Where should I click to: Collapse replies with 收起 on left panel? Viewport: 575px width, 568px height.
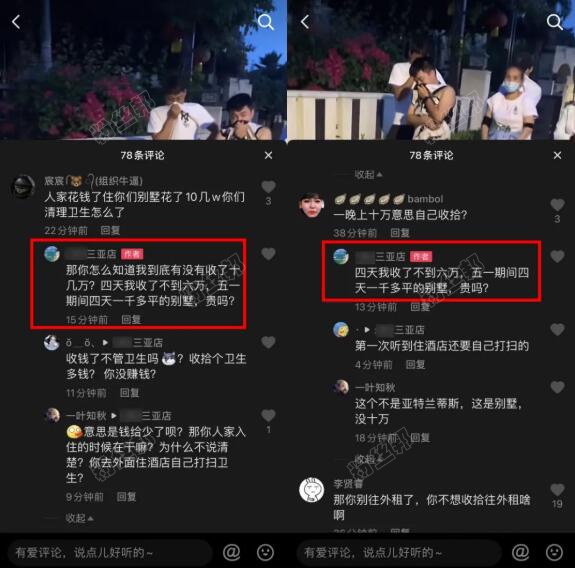click(x=80, y=518)
